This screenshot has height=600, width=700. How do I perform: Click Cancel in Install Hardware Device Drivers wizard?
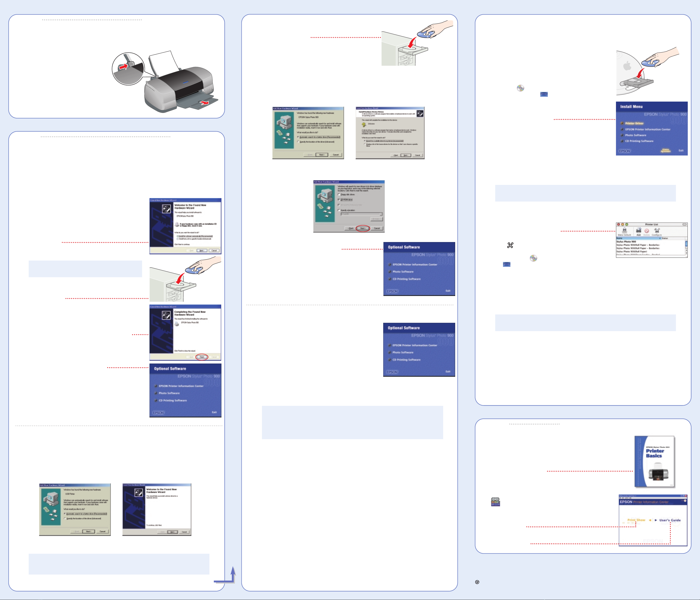(x=417, y=155)
